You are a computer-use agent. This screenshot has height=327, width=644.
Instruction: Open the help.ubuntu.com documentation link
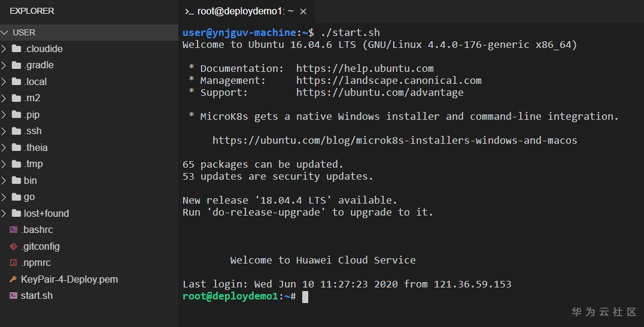coord(364,68)
